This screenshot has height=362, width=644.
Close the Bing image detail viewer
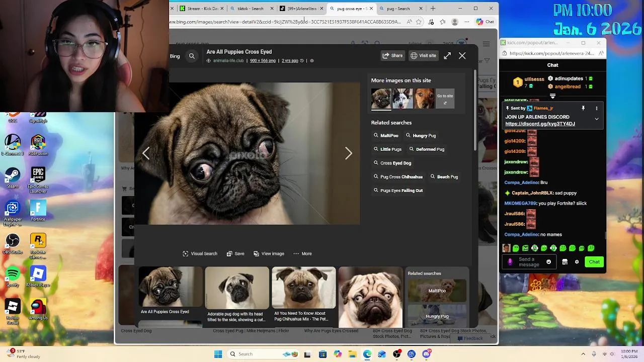pyautogui.click(x=462, y=56)
